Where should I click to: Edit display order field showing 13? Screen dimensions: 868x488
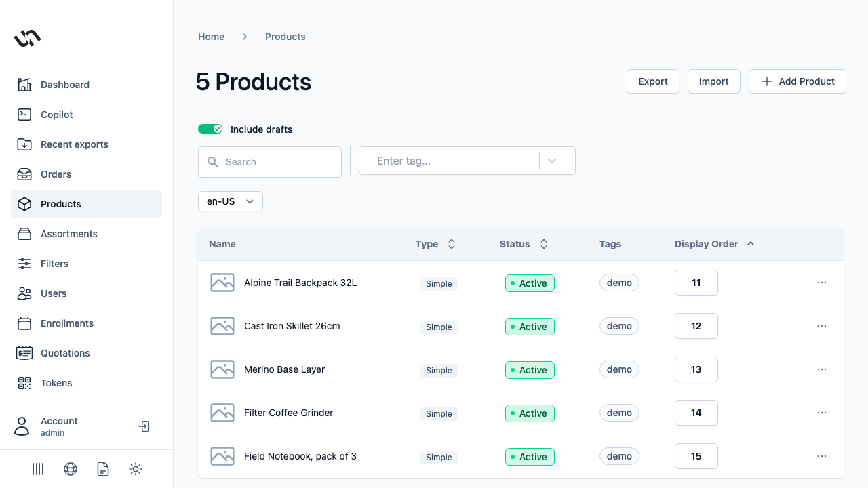[x=696, y=369]
